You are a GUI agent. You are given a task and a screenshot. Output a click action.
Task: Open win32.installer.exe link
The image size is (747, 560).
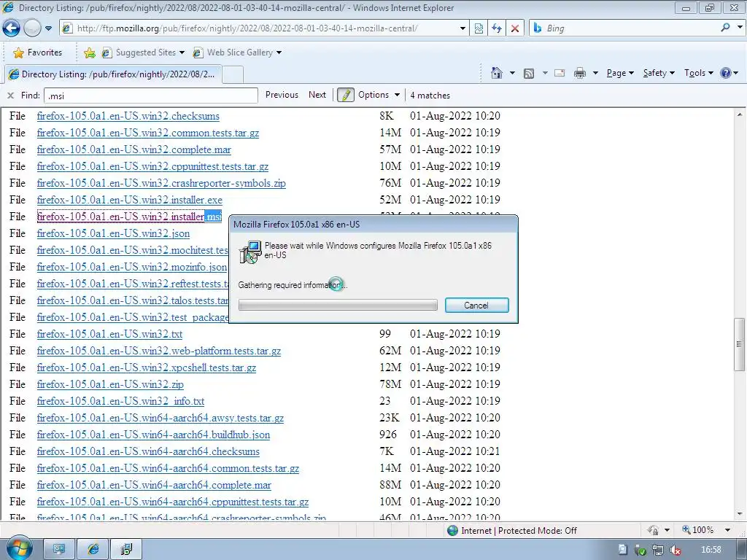point(130,200)
